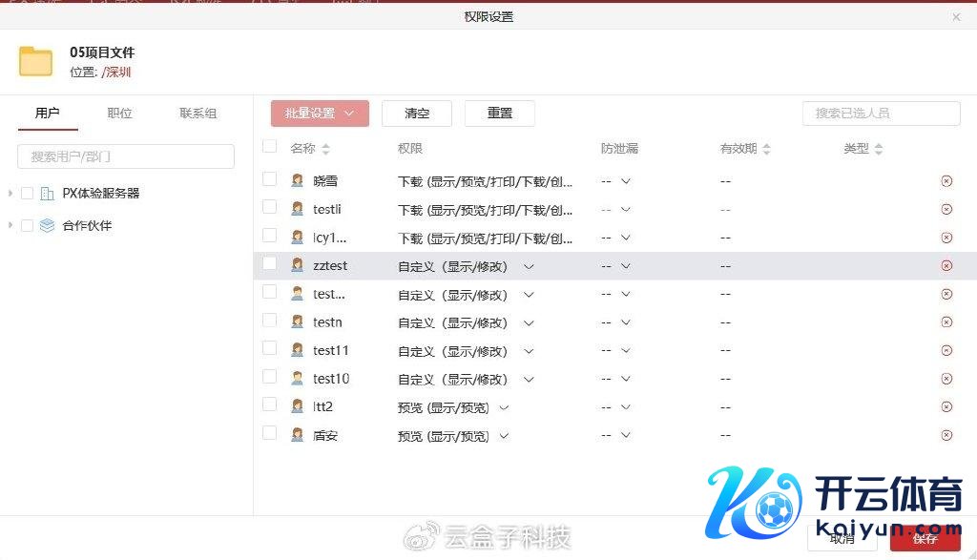Open the 批量设置 dropdown
The width and height of the screenshot is (977, 560).
[x=320, y=114]
